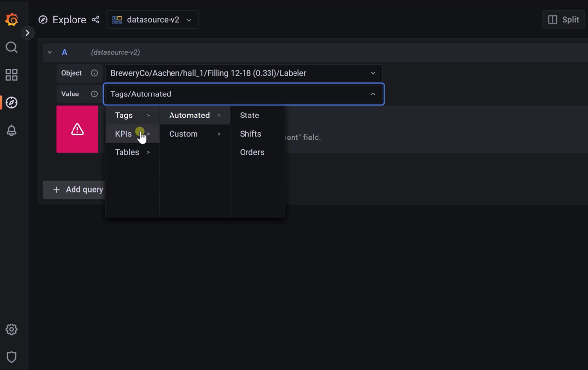Select the Custom submenu option
This screenshot has width=588, height=370.
[184, 134]
